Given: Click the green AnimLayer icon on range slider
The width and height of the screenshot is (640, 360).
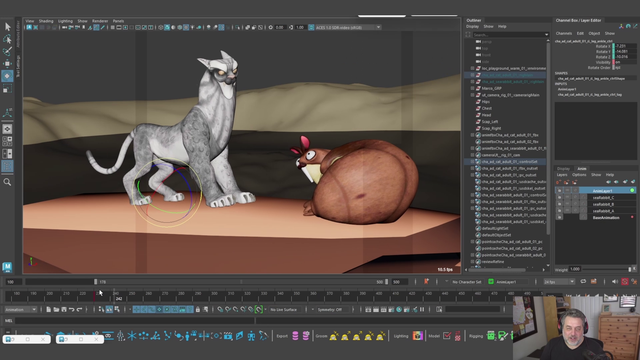Looking at the screenshot, I should point(491,282).
